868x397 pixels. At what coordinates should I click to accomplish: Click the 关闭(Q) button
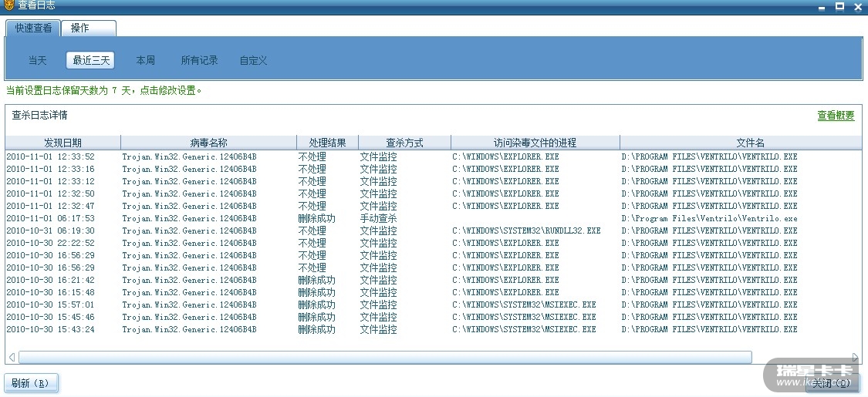[832, 382]
